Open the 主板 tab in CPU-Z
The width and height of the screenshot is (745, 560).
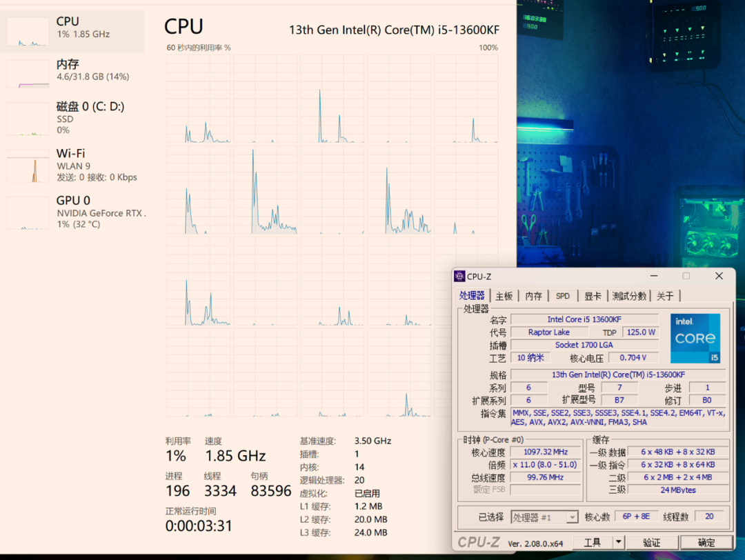click(504, 296)
